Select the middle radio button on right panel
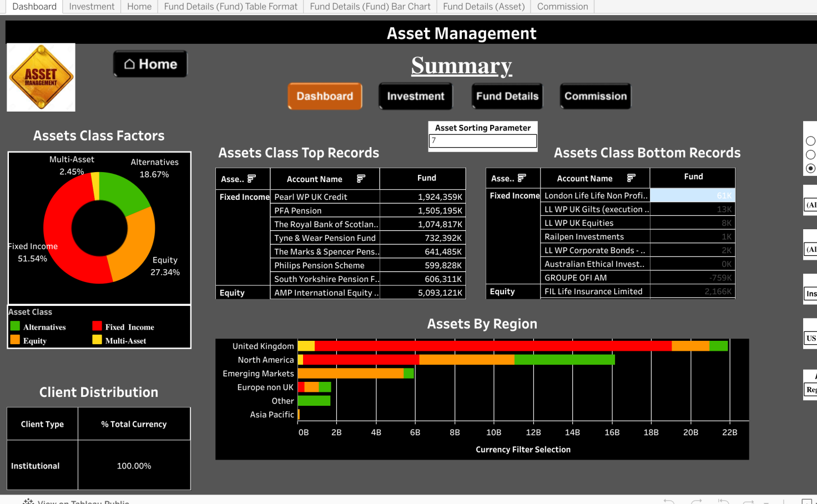This screenshot has width=817, height=504. pyautogui.click(x=810, y=154)
